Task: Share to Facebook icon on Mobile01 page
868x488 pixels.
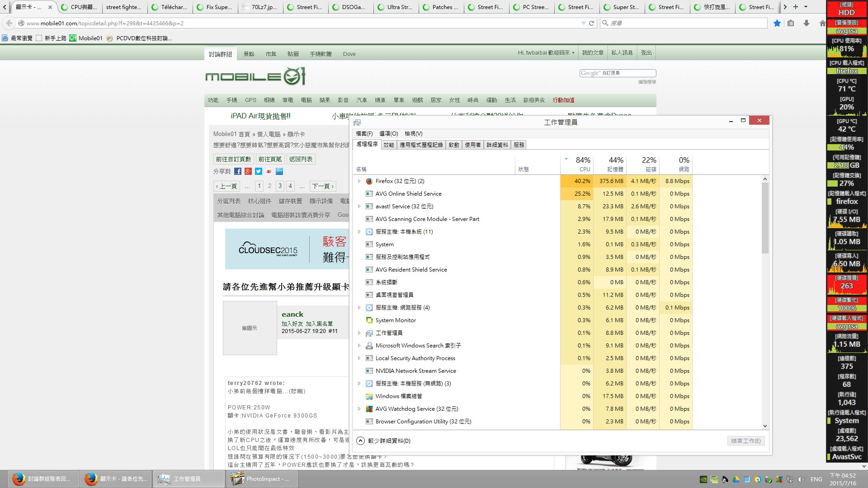Action: coord(238,171)
